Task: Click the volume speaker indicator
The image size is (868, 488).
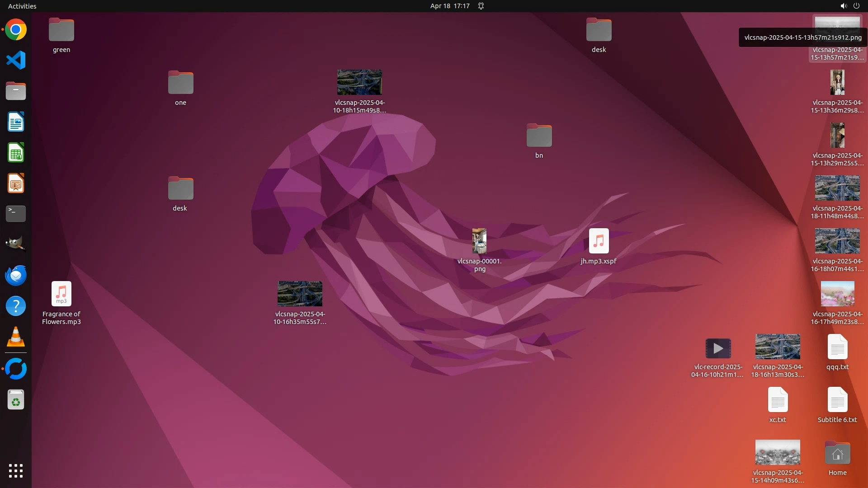Action: (843, 6)
